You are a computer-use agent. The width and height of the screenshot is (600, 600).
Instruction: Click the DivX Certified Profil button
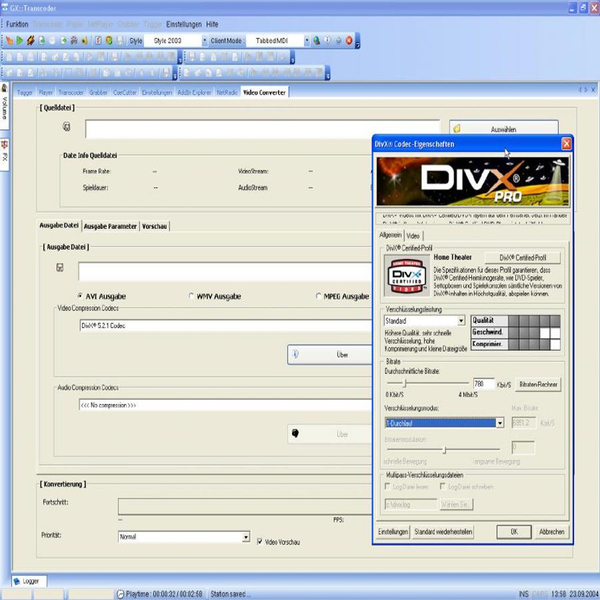[x=523, y=258]
